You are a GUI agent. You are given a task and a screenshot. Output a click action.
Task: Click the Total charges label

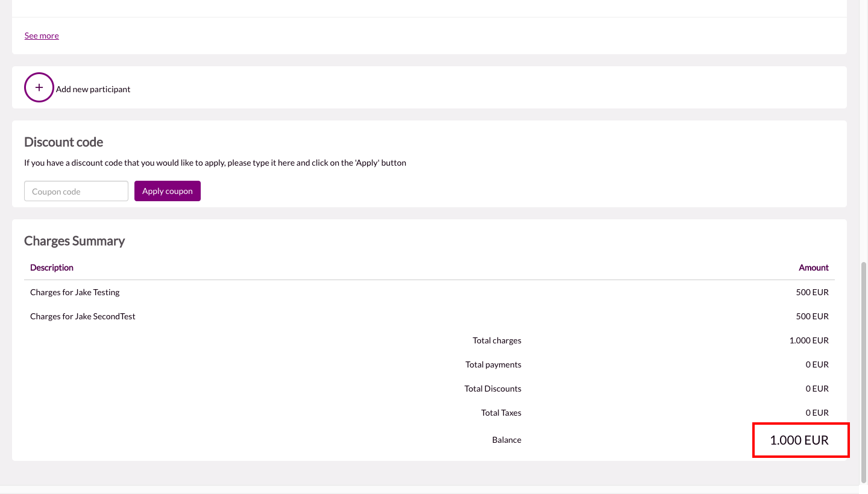point(497,340)
